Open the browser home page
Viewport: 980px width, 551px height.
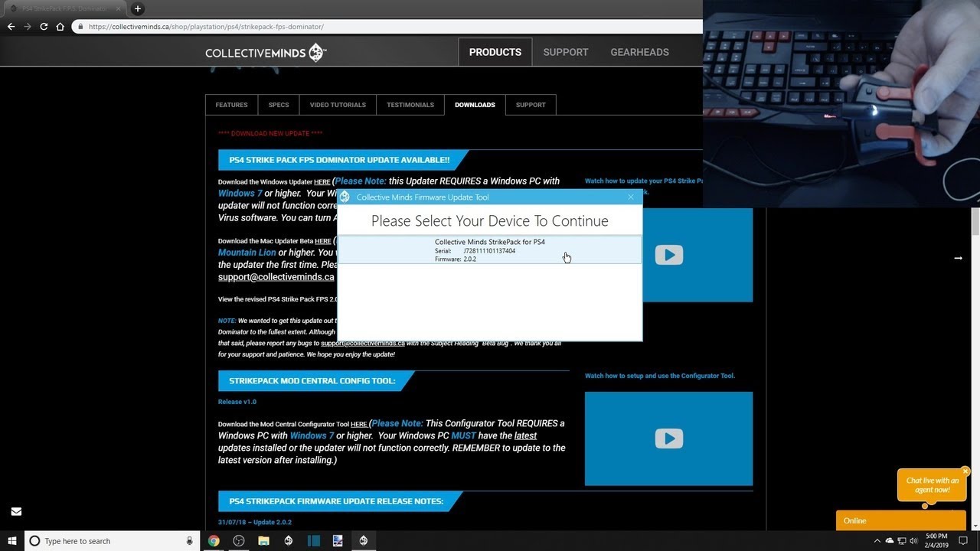pos(60,26)
